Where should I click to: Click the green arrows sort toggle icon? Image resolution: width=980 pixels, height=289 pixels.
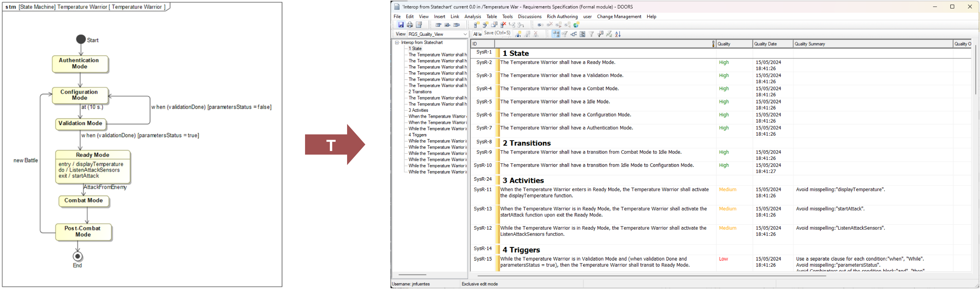(x=609, y=34)
